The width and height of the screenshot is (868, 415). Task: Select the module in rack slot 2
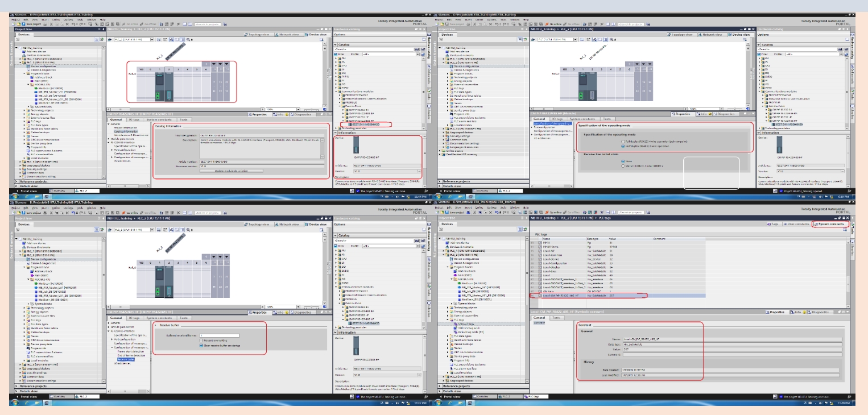click(170, 86)
